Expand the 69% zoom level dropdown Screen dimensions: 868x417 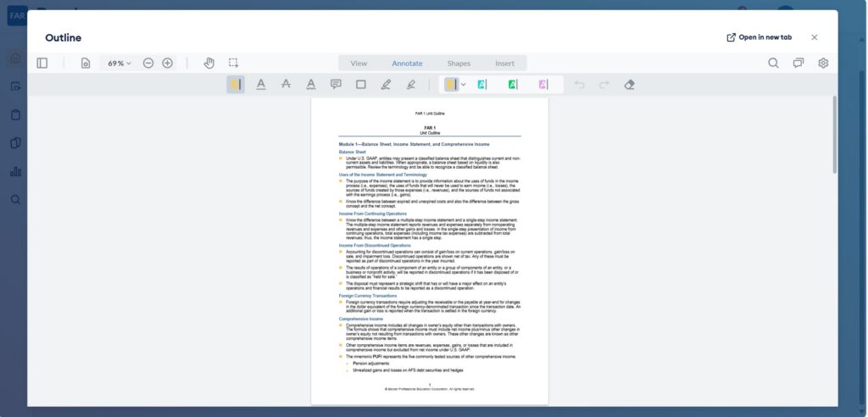(x=119, y=63)
